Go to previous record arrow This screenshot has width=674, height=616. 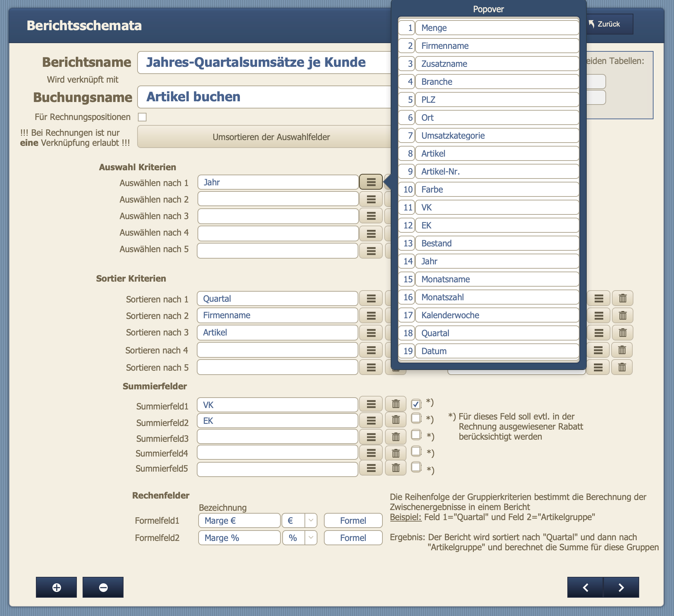click(x=585, y=587)
